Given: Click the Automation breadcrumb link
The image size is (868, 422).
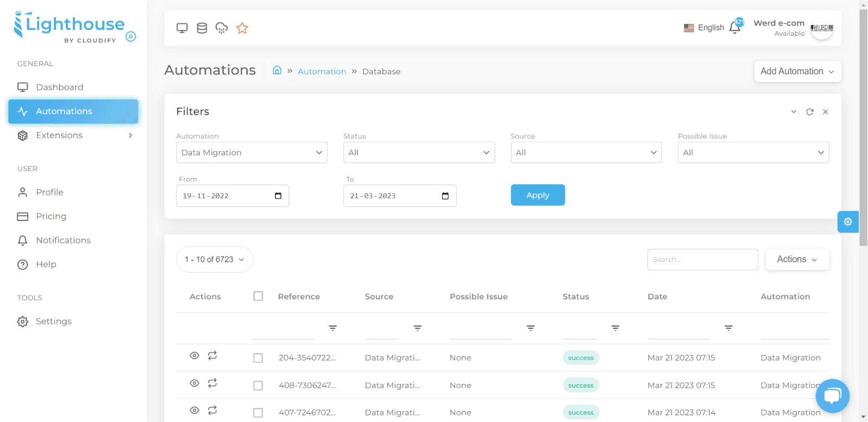Looking at the screenshot, I should 322,72.
